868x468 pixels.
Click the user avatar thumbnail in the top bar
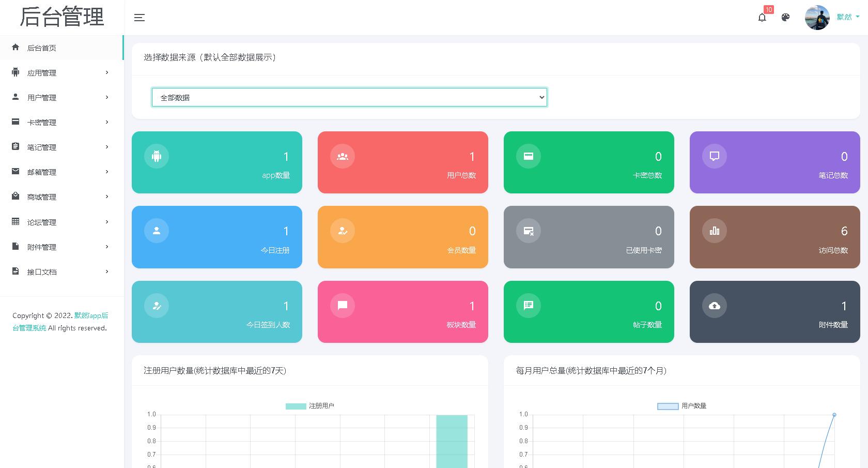817,17
